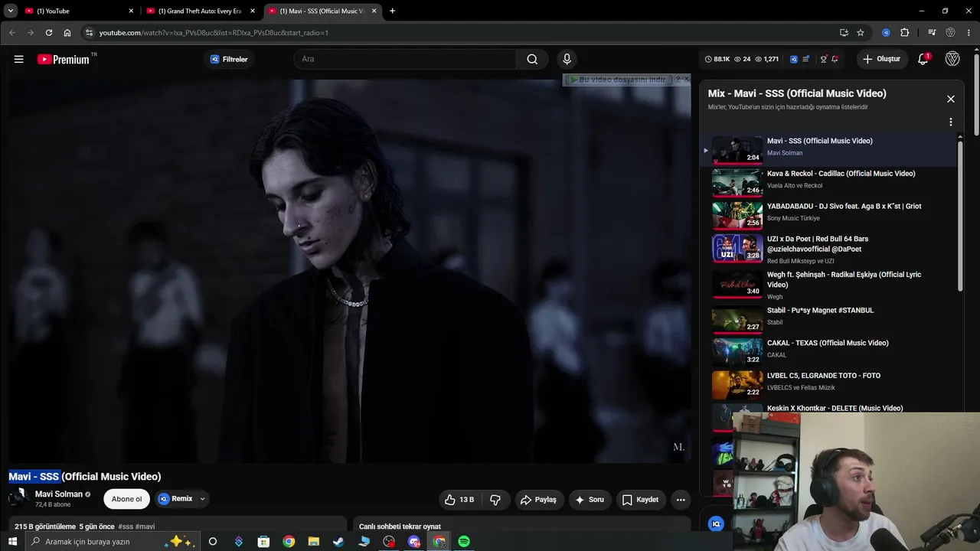Click the YouTube search input field
The width and height of the screenshot is (980, 551).
[405, 59]
